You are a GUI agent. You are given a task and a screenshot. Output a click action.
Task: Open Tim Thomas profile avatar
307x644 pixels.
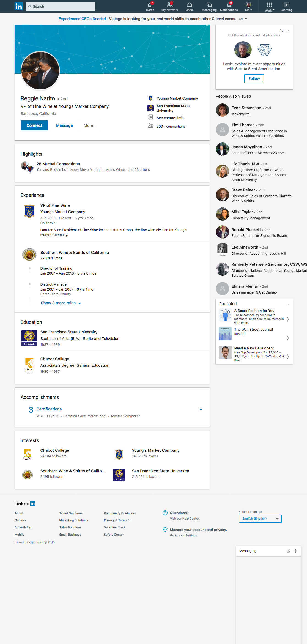coord(223,130)
